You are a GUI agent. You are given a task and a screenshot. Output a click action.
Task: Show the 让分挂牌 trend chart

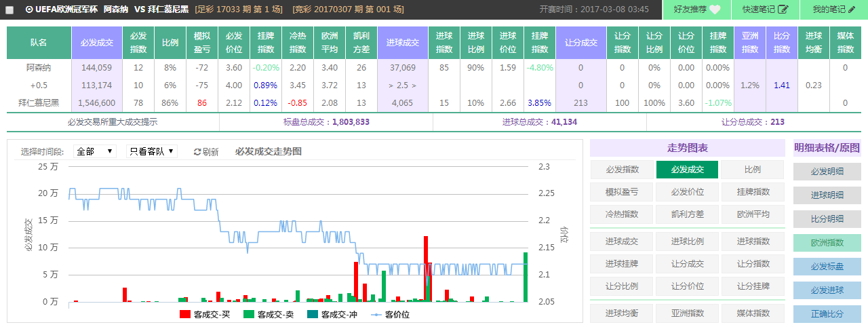point(753,286)
